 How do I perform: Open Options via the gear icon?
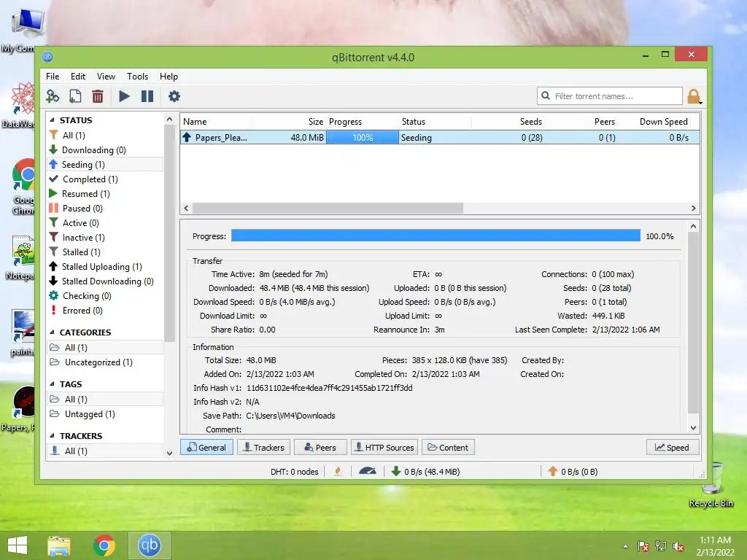[174, 97]
